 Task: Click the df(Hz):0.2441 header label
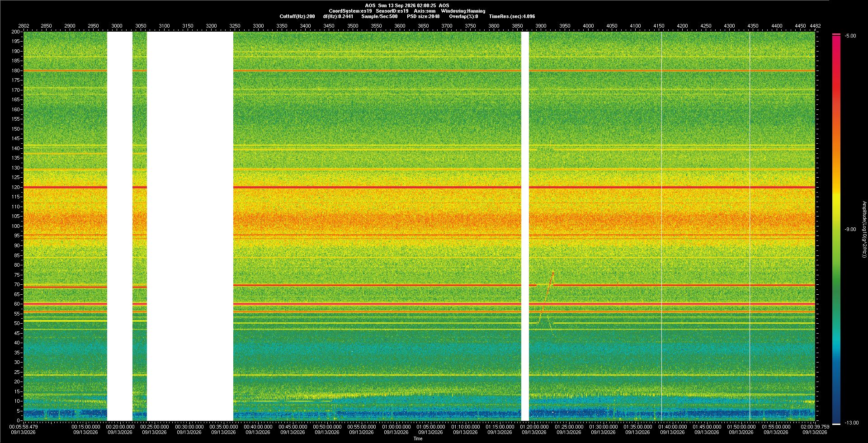[x=338, y=16]
